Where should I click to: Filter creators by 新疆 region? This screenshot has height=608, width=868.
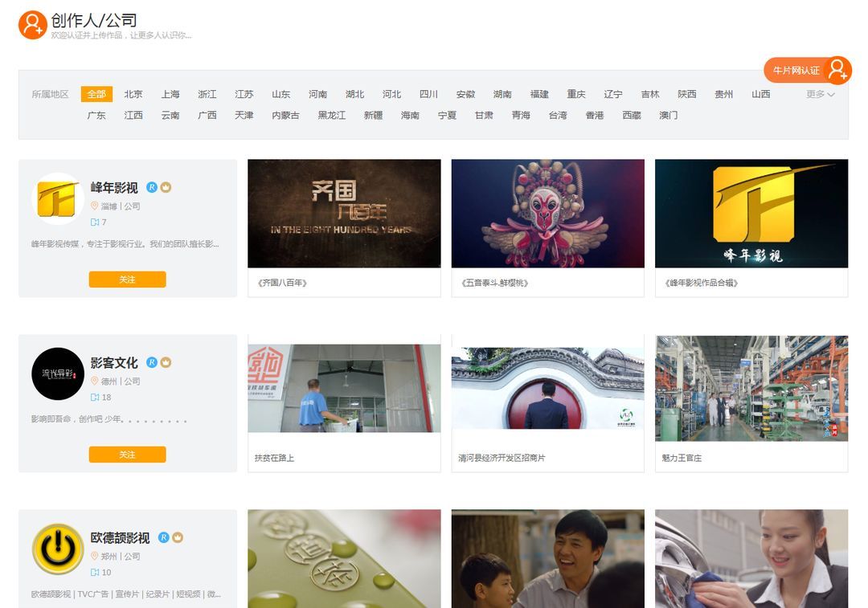pos(373,115)
